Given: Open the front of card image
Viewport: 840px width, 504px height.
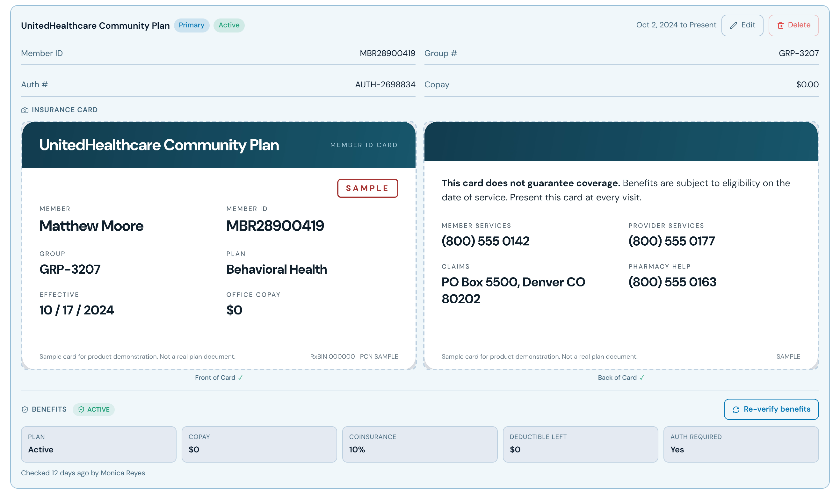Looking at the screenshot, I should tap(219, 246).
